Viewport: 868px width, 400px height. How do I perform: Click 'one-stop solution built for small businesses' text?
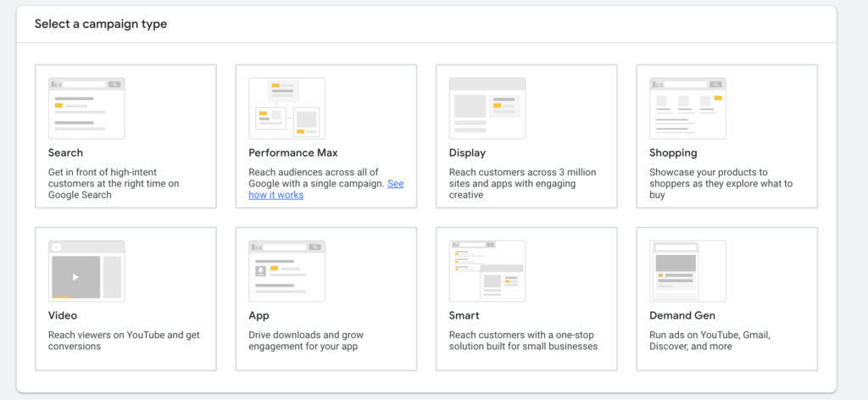point(523,341)
